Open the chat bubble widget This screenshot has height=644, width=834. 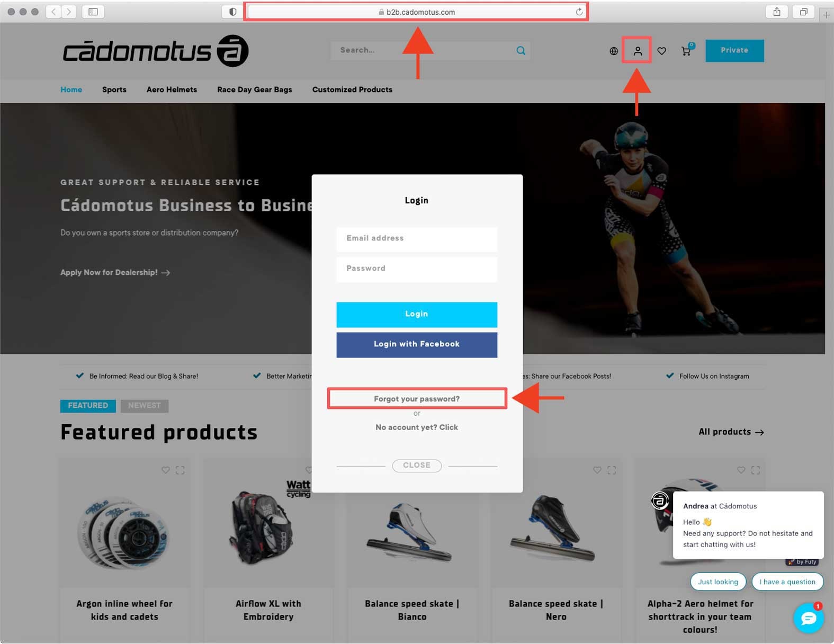click(x=808, y=618)
